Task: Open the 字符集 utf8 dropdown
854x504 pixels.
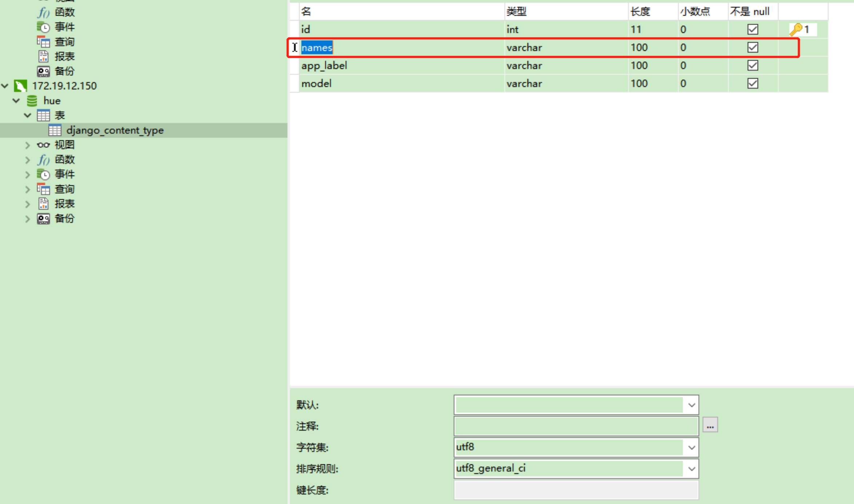Action: coord(691,447)
